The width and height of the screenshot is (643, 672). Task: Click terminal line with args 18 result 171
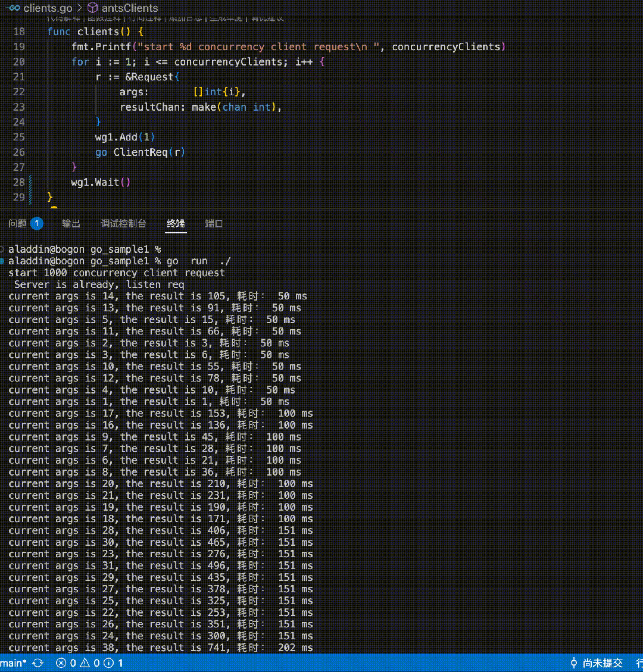click(160, 519)
